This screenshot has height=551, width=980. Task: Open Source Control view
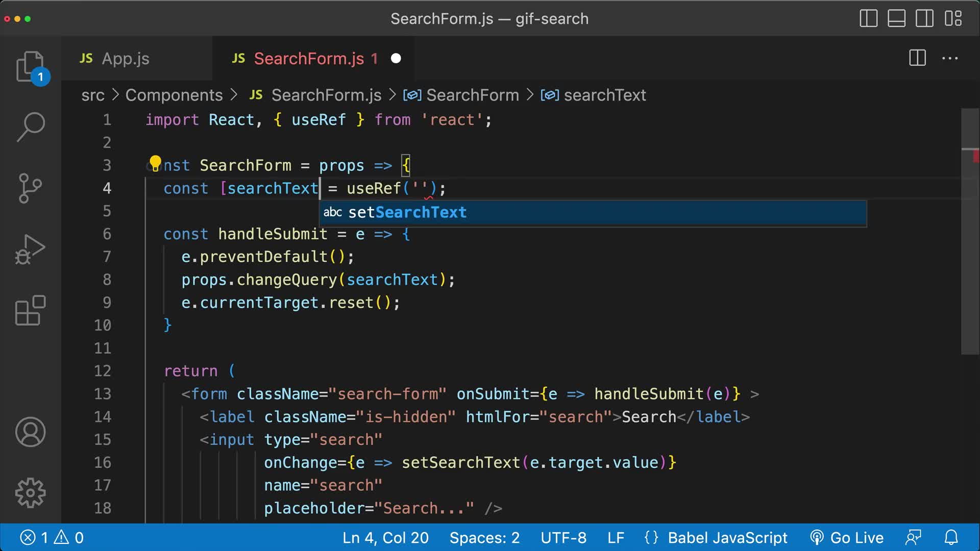tap(31, 188)
